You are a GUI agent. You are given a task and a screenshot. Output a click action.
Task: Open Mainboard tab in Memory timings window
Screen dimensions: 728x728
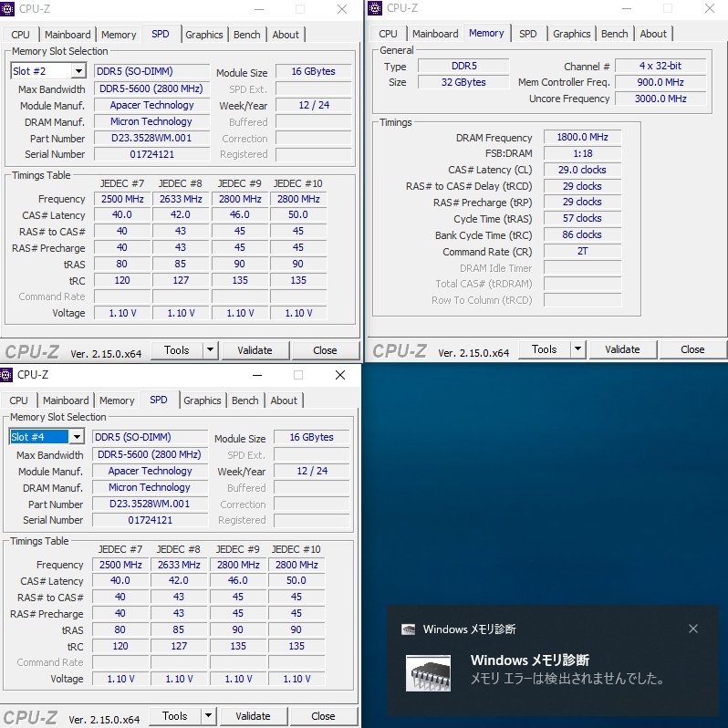(435, 34)
